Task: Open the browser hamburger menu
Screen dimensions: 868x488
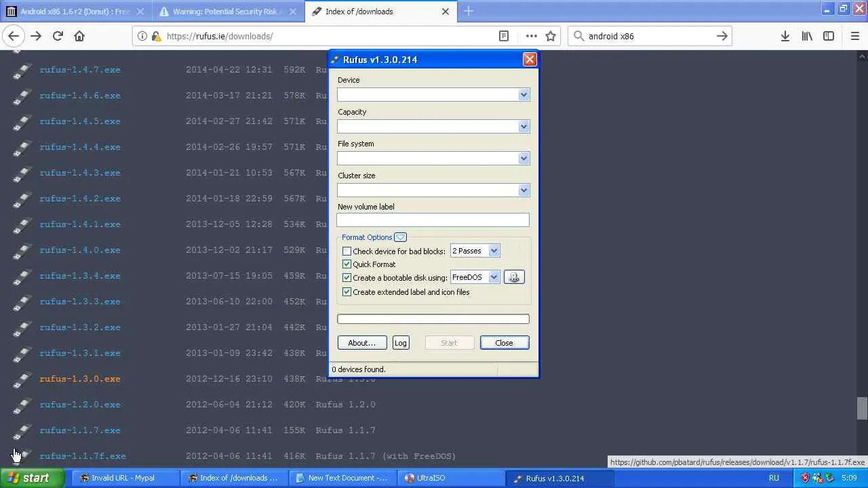Action: point(854,36)
